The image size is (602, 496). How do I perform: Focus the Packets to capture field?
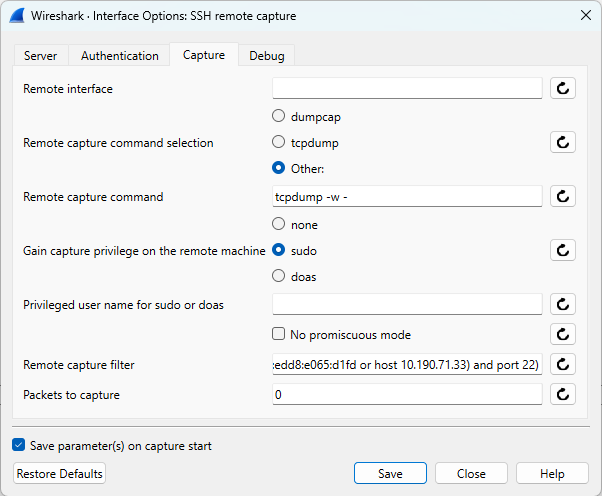407,394
